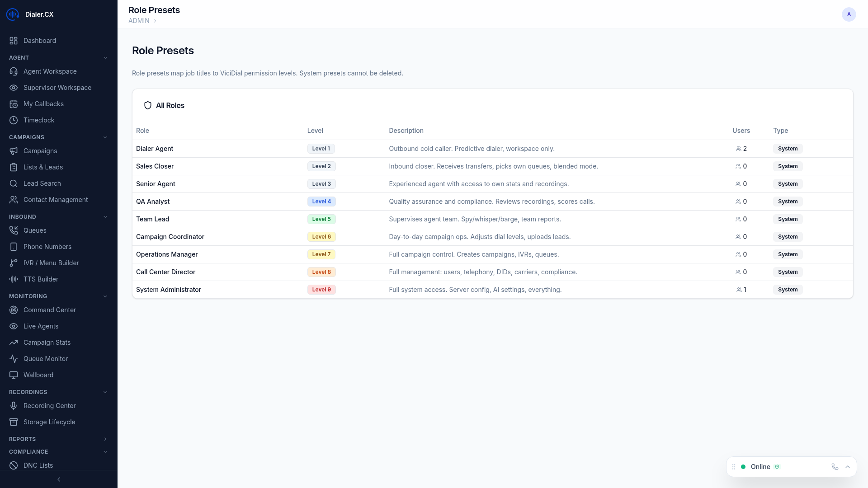Click the ADMIN breadcrumb
This screenshot has width=868, height=488.
138,21
